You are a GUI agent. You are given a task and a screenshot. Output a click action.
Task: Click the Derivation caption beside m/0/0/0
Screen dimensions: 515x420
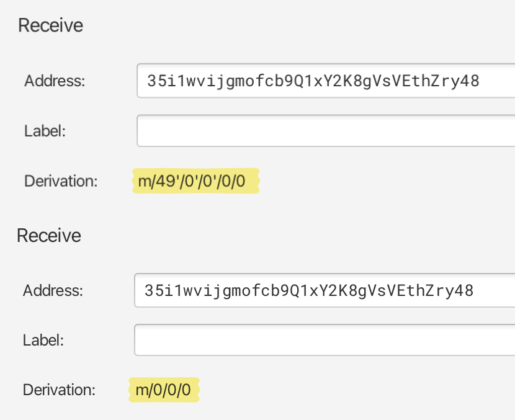point(60,390)
